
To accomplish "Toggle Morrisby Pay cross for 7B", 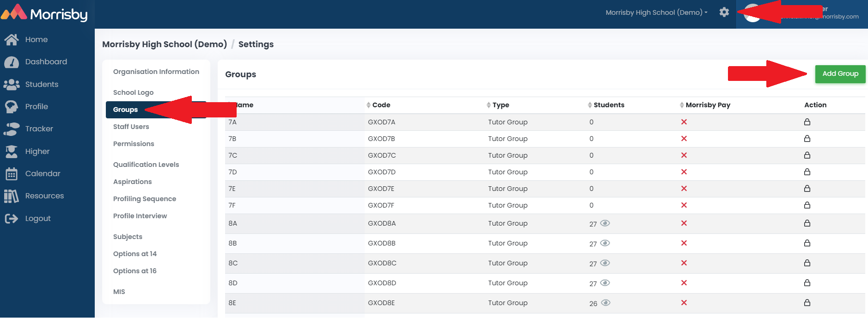I will tap(684, 139).
